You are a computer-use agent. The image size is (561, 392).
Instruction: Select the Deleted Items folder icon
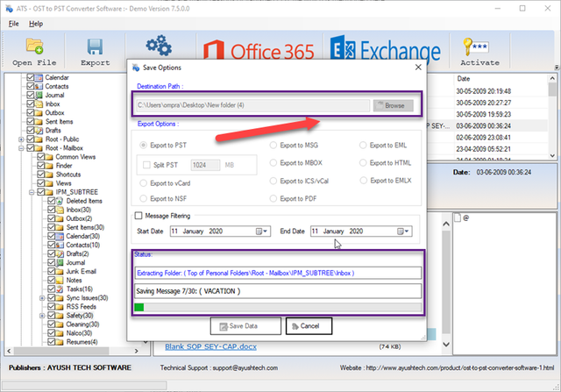coord(59,201)
